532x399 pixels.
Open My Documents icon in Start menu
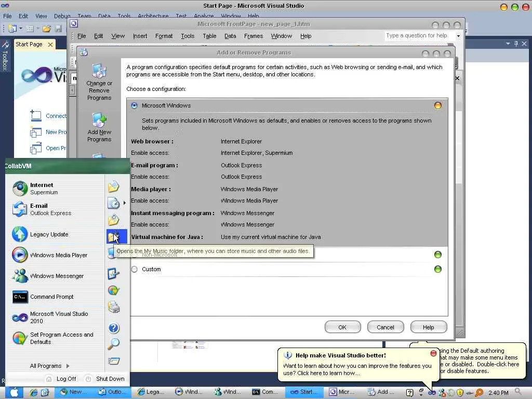114,187
